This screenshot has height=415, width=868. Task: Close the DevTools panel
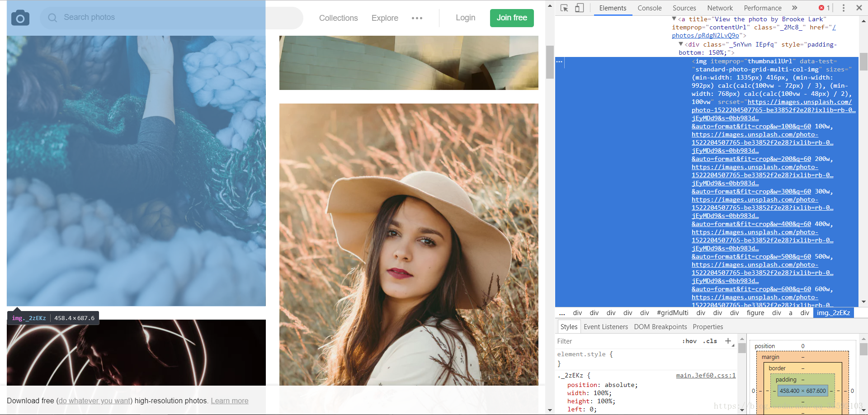tap(859, 8)
